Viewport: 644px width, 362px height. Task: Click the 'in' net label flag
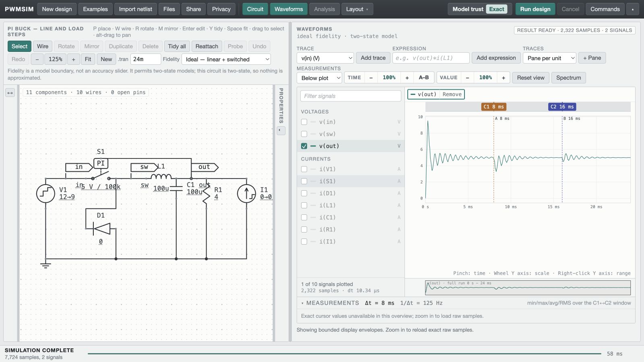coord(79,167)
